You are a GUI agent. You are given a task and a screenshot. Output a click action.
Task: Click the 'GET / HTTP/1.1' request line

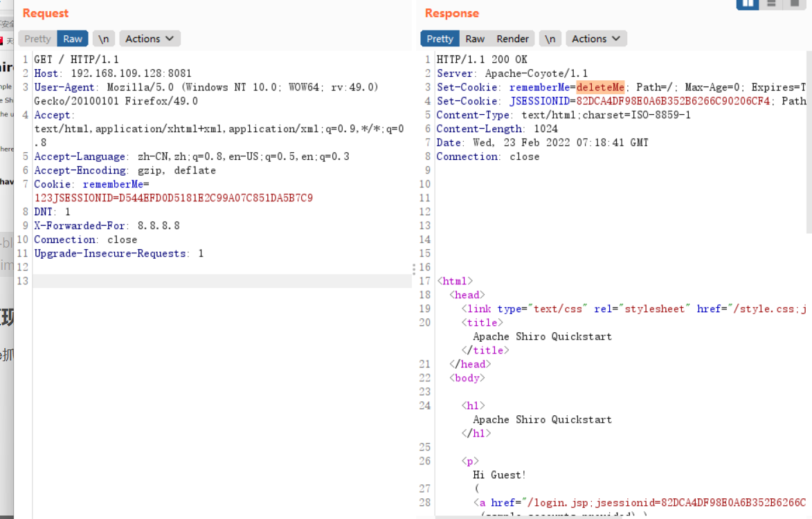pos(77,60)
